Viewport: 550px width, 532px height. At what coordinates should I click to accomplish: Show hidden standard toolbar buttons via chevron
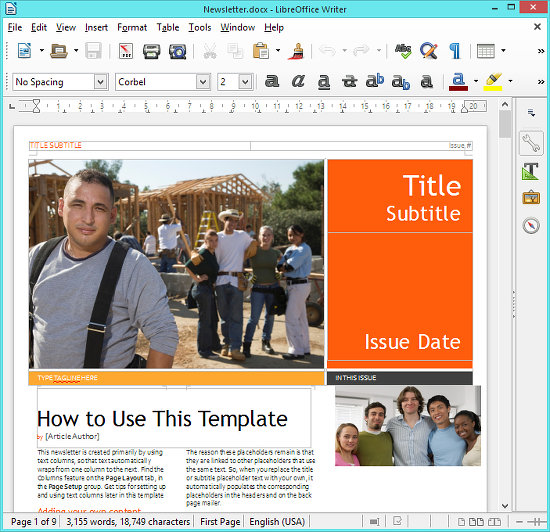pos(541,51)
